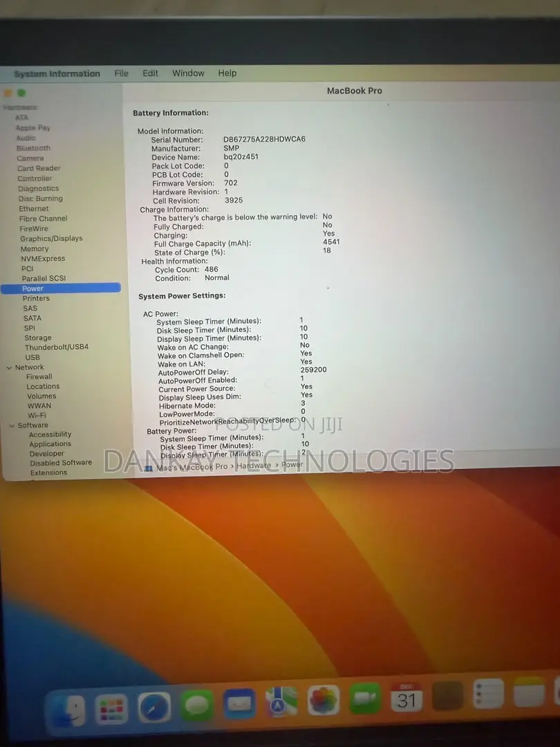
Task: Open Notes app in the Dock
Action: coord(530,691)
